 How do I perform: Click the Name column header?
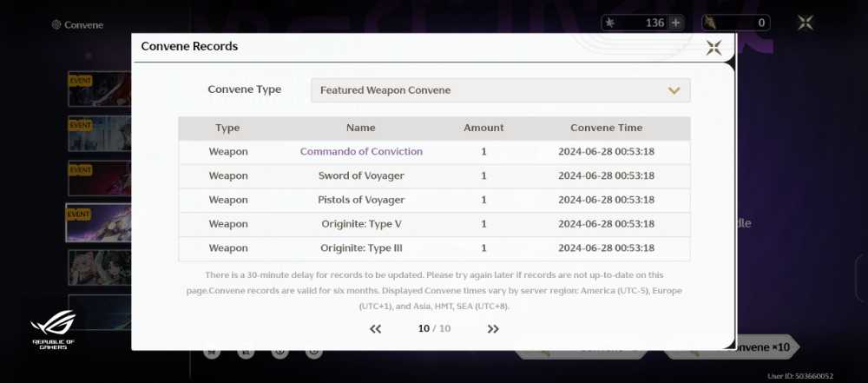[x=361, y=128]
